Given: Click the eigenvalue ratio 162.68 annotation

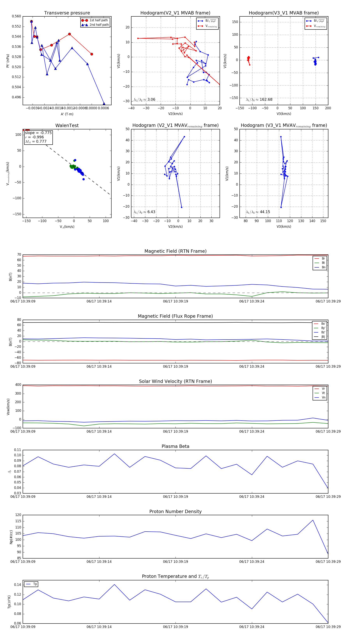Looking at the screenshot, I should [x=259, y=100].
